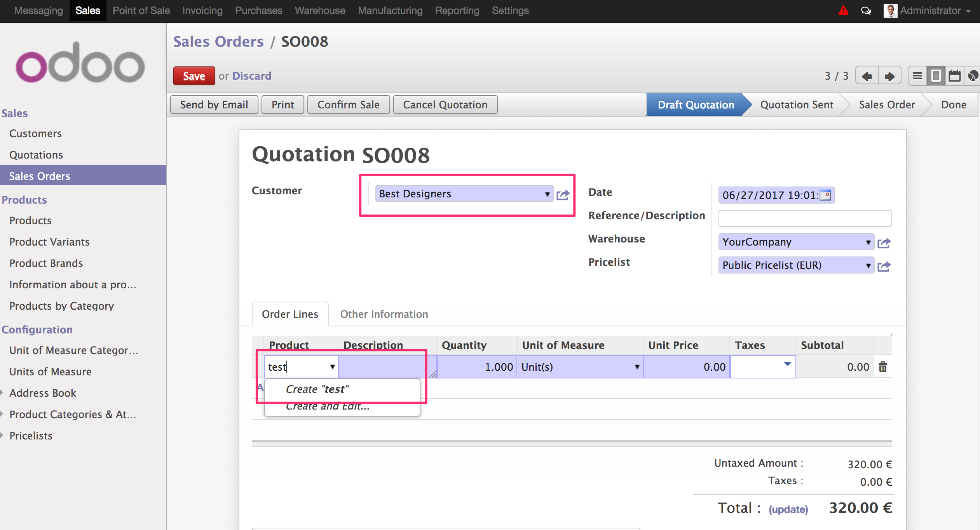Delete order line with trash icon
980x530 pixels.
(x=882, y=367)
